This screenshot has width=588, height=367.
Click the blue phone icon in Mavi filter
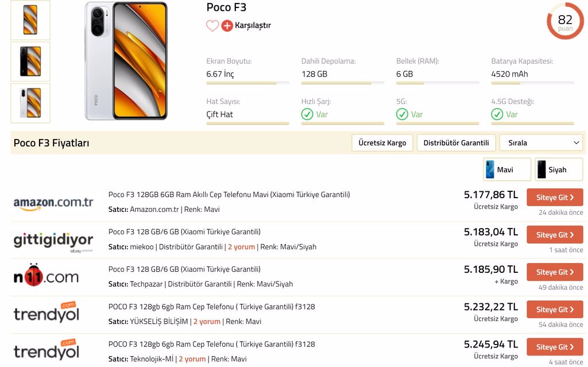[490, 169]
